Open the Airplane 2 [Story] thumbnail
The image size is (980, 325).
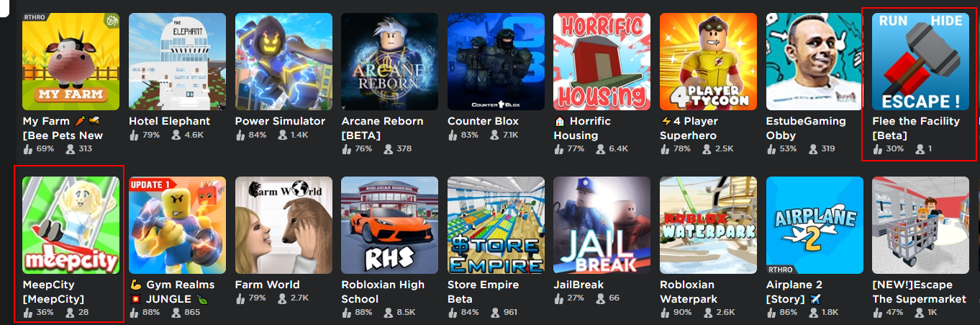[815, 226]
